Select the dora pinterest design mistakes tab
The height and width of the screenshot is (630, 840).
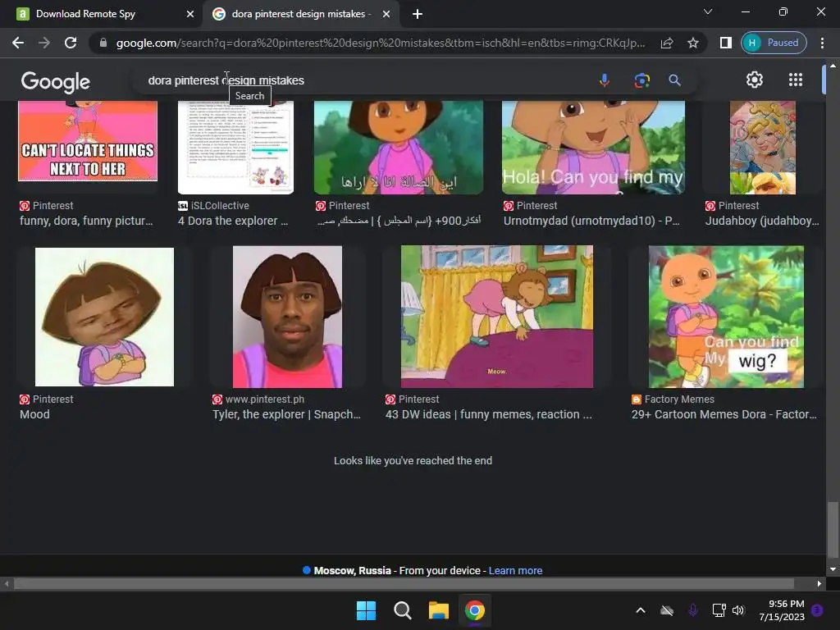point(300,14)
